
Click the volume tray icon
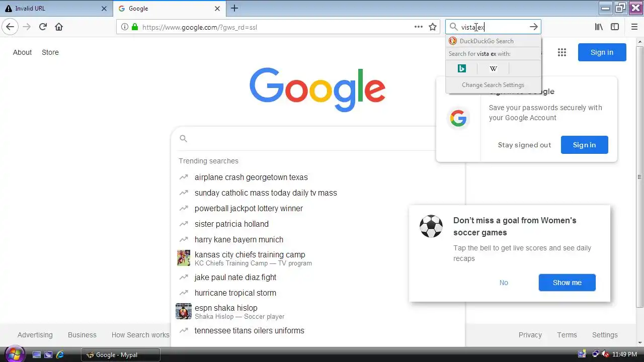pyautogui.click(x=605, y=354)
